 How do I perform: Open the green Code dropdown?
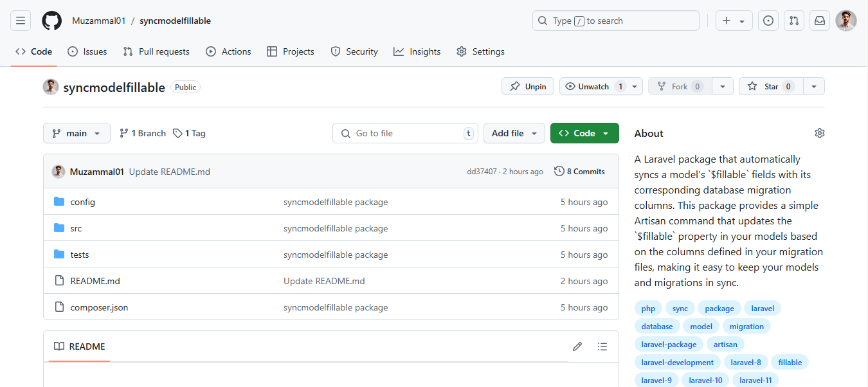[584, 133]
